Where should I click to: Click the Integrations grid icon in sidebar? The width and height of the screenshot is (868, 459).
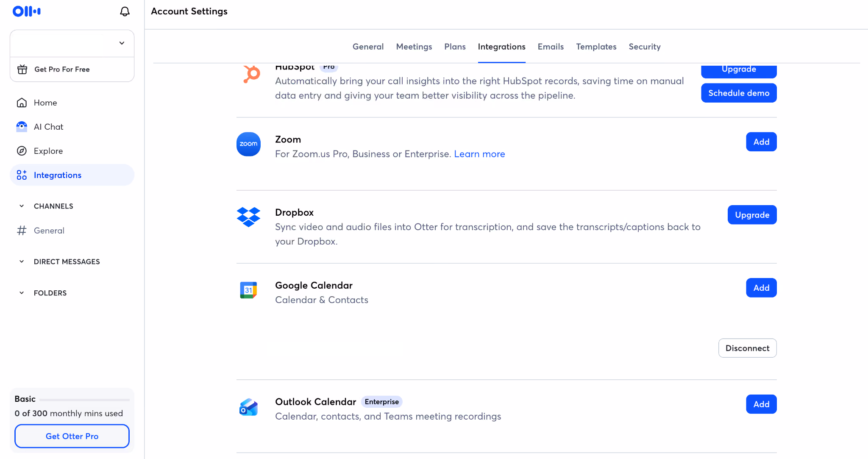[x=22, y=175]
